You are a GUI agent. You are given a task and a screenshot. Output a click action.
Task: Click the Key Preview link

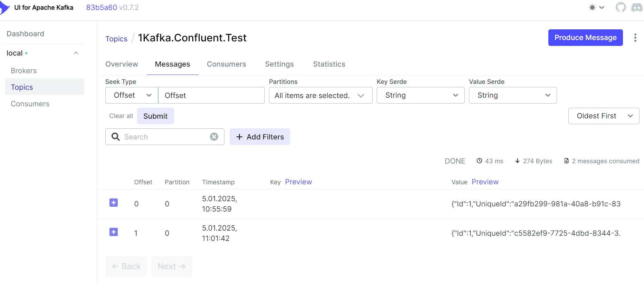coord(298,182)
